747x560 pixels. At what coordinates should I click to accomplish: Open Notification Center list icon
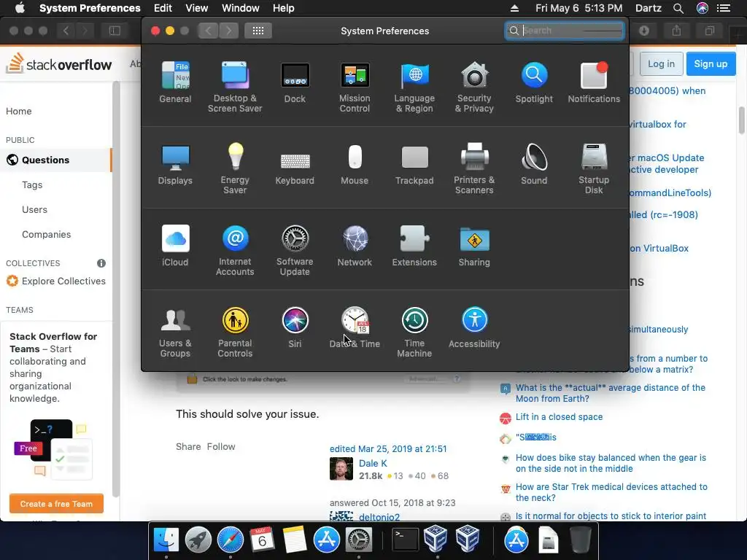coord(724,8)
